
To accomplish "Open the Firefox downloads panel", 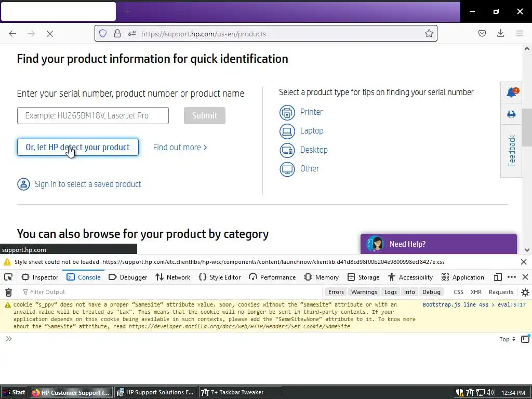I will click(x=500, y=33).
